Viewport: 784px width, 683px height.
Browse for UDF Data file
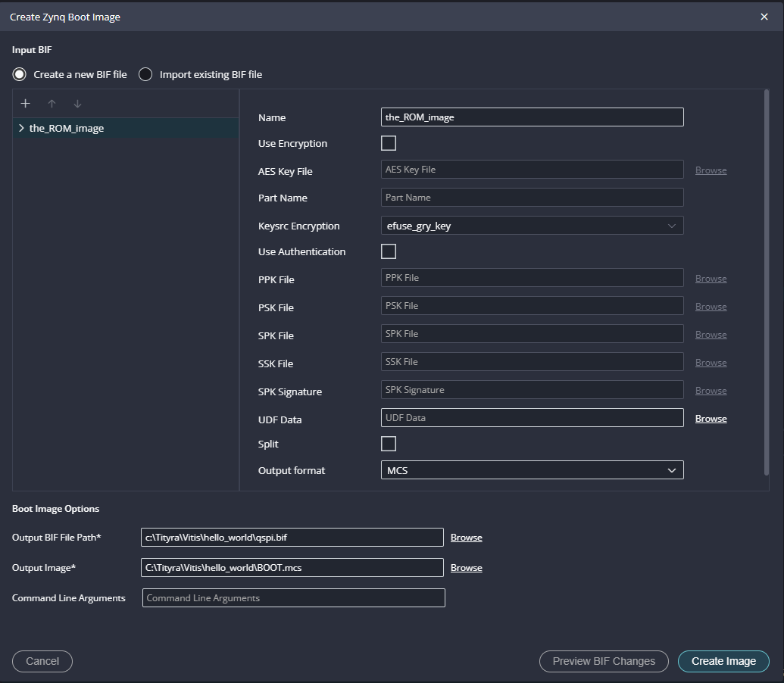click(711, 419)
